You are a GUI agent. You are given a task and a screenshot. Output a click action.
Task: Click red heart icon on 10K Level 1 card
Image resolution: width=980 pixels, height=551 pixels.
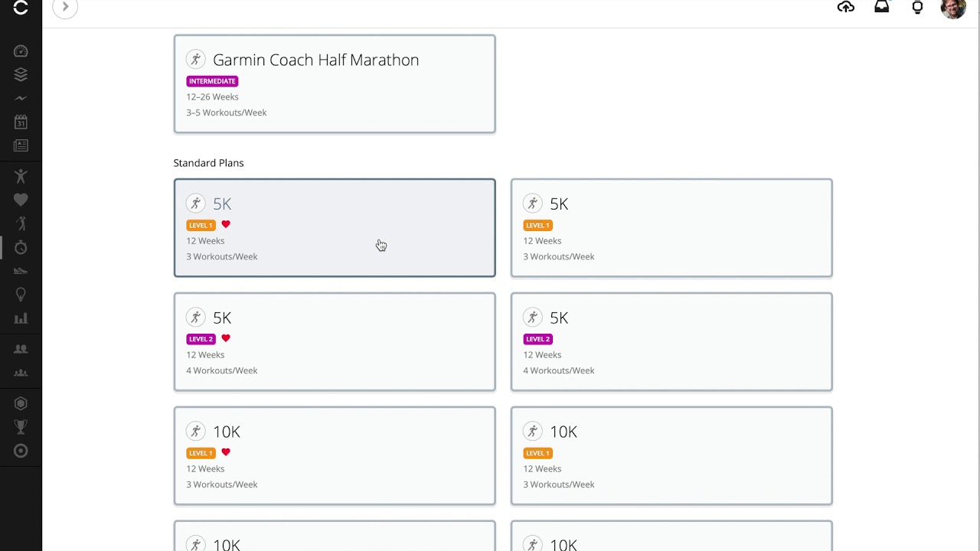point(226,452)
